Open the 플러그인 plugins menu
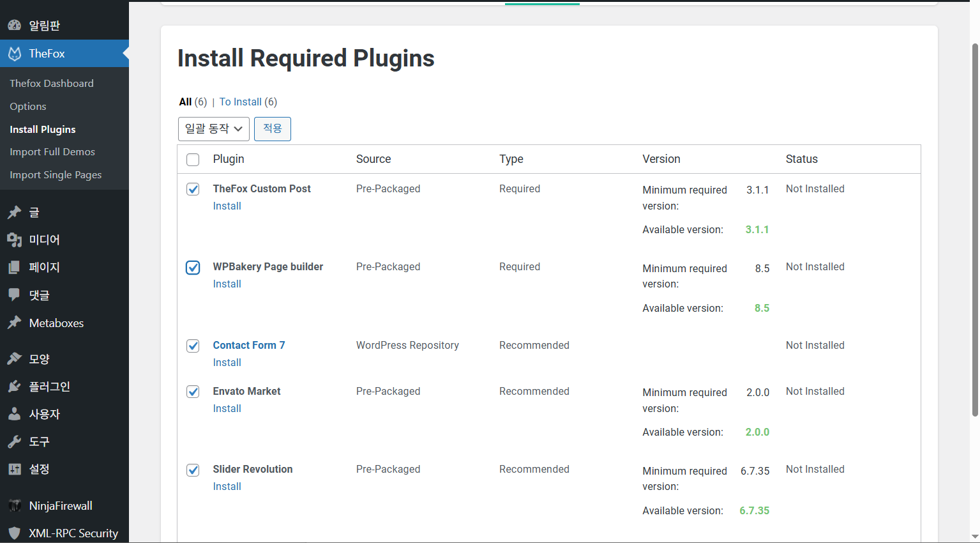The width and height of the screenshot is (980, 543). (64, 386)
